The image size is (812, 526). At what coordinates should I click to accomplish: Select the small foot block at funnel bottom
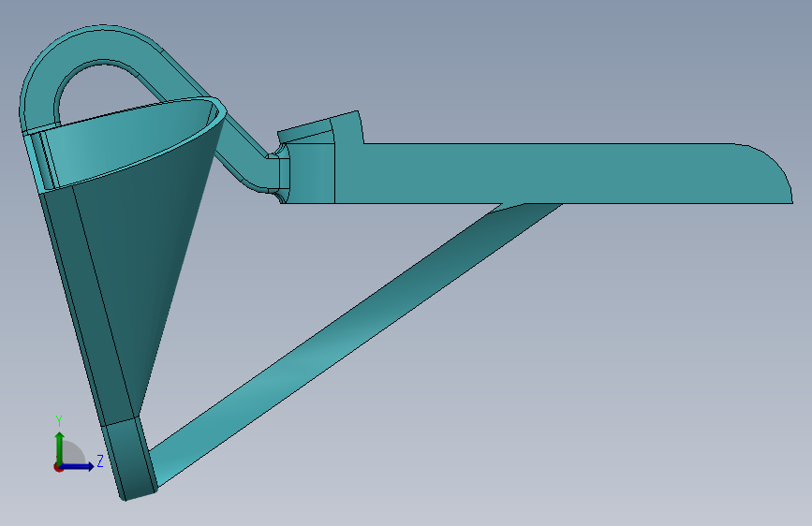[x=130, y=459]
